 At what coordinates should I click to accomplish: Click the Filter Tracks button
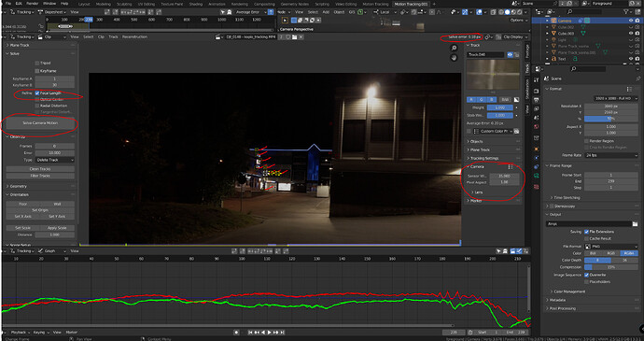(x=40, y=176)
